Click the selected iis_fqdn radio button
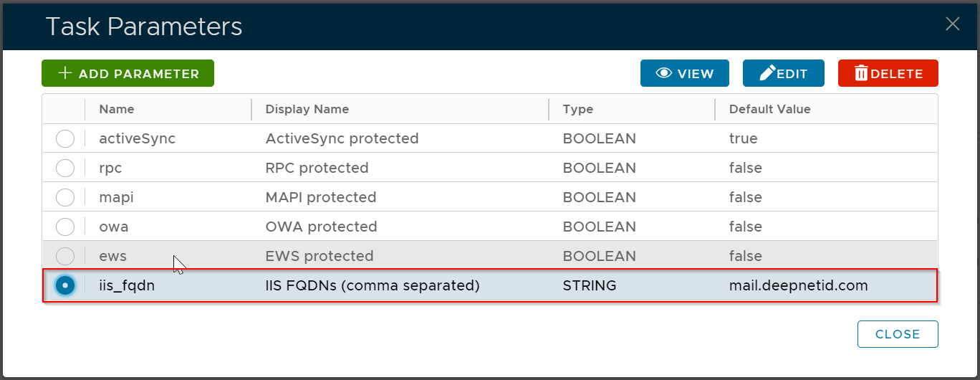980x380 pixels. click(65, 285)
